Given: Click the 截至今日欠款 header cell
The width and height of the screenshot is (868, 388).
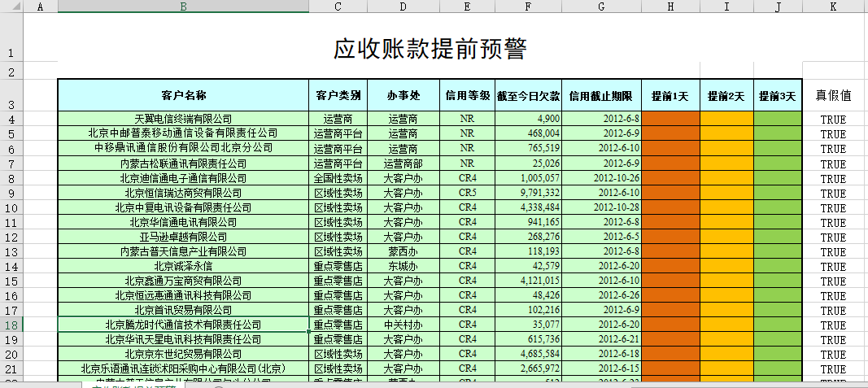Looking at the screenshot, I should 528,95.
